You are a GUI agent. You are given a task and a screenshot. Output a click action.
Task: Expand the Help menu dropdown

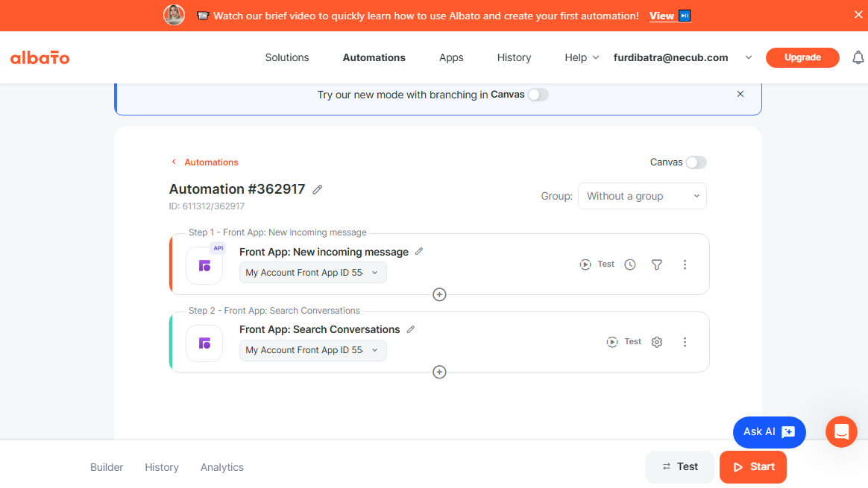coord(582,57)
